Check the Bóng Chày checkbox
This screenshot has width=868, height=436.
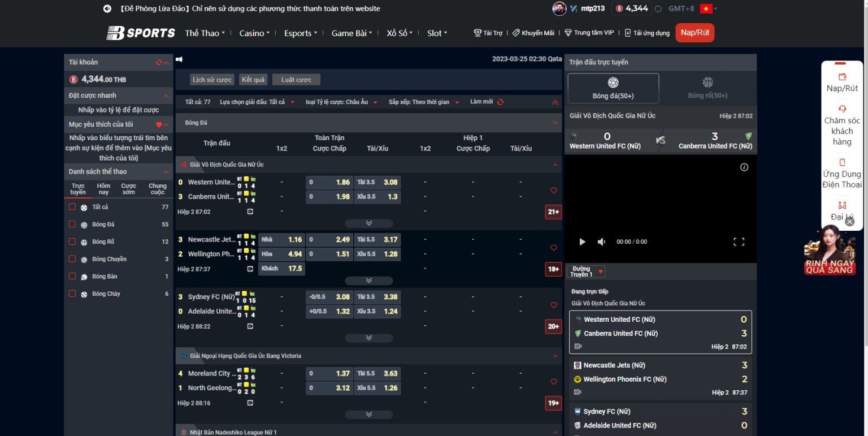tap(72, 293)
